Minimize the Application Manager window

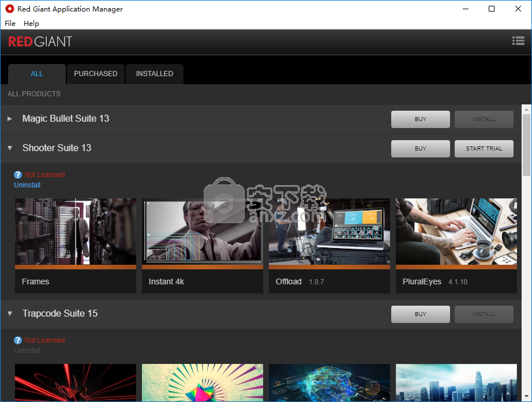(466, 9)
